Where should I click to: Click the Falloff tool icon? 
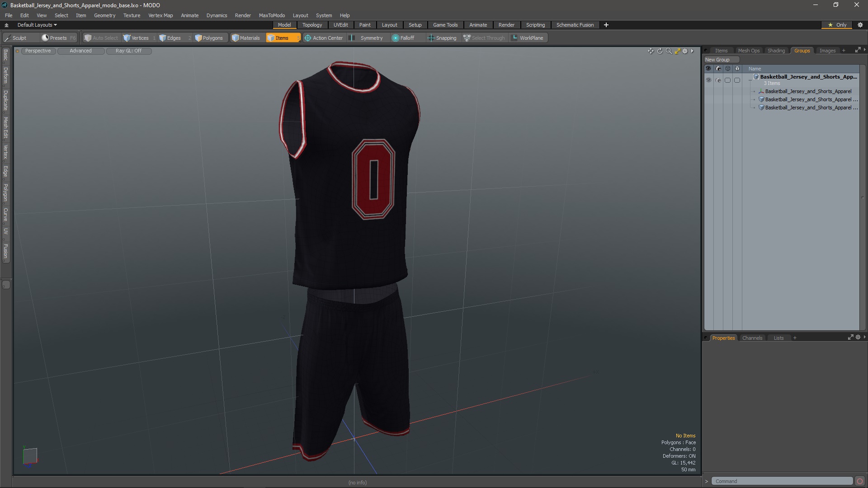click(x=396, y=38)
